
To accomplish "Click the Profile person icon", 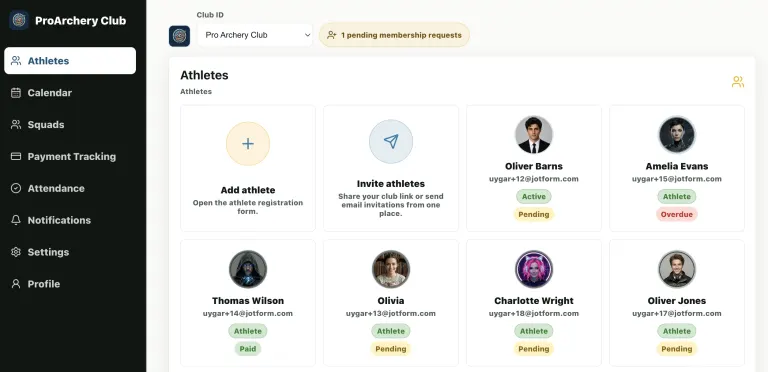I will (x=16, y=284).
